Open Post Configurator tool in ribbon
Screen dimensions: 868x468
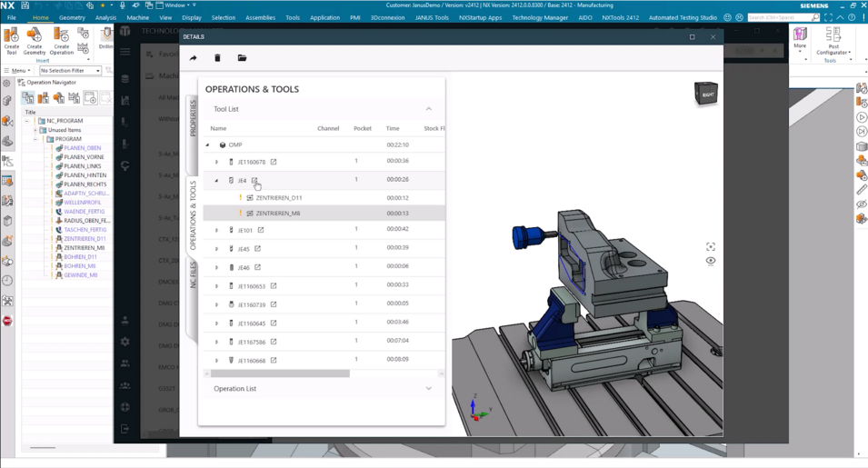833,42
